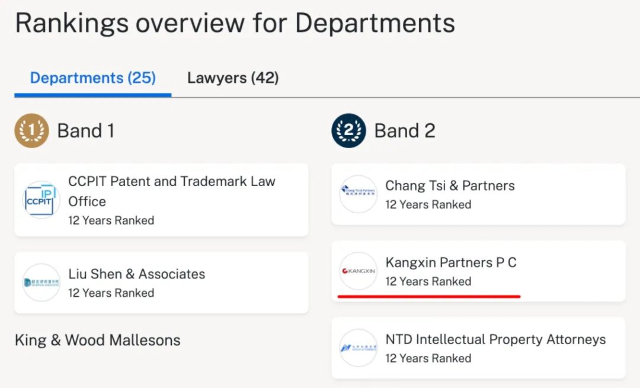Click the gold Band 1 medal badge

31,131
